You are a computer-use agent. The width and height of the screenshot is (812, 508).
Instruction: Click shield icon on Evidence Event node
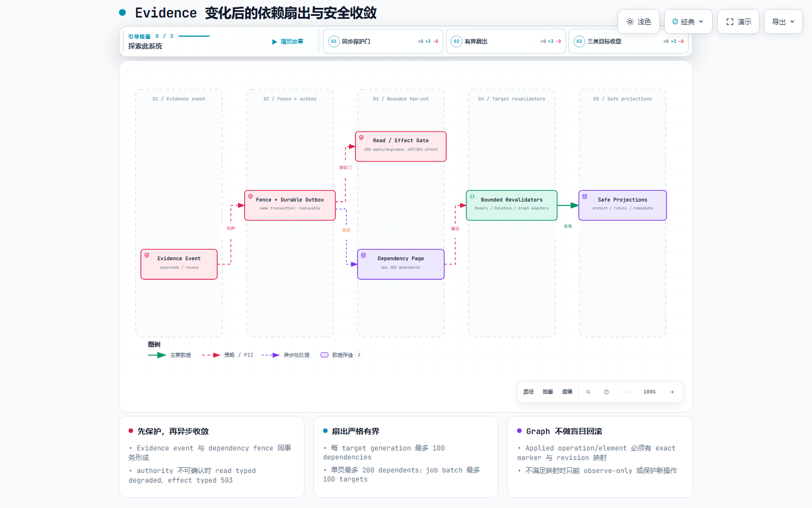[147, 256]
